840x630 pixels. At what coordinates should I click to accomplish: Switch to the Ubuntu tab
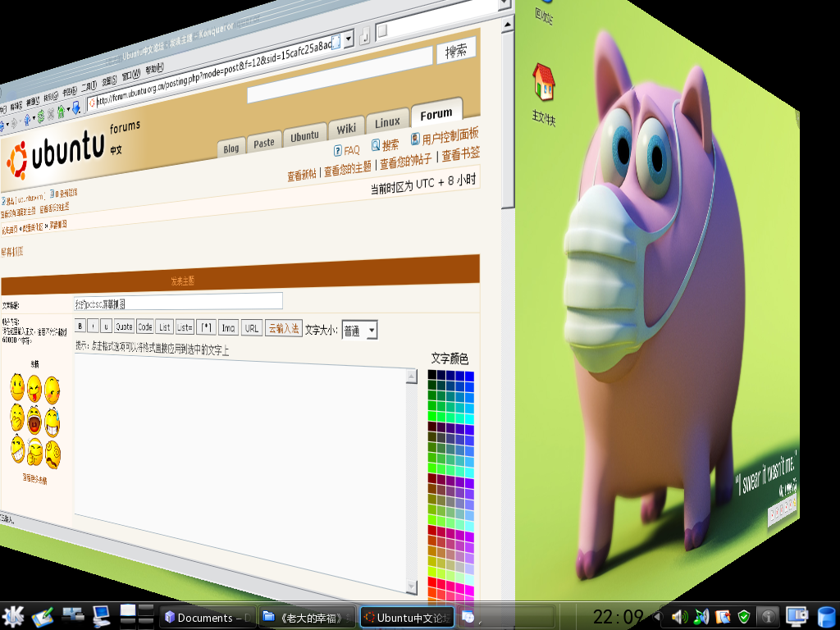pos(304,137)
